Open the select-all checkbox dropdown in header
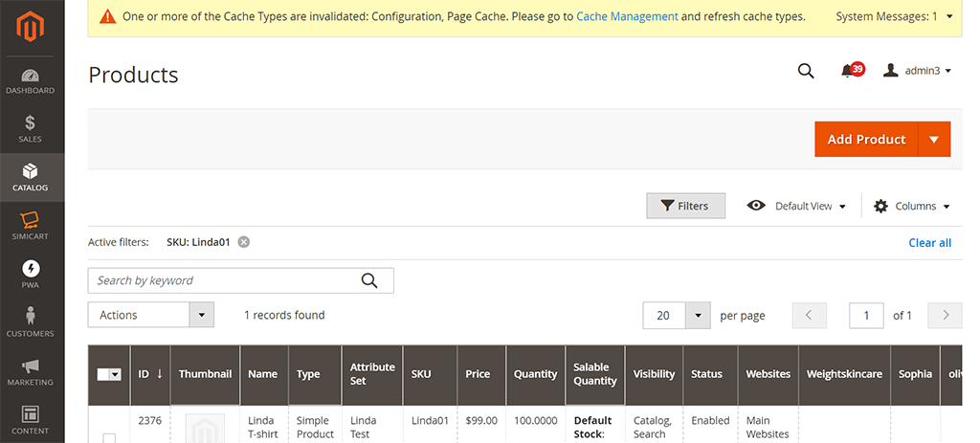Screen dimensions: 980x443 [x=116, y=375]
